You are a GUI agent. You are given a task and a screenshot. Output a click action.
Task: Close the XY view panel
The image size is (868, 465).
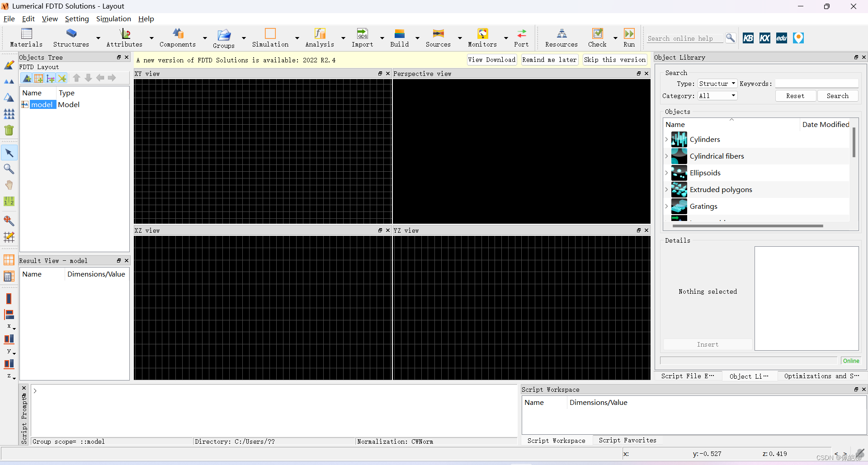pyautogui.click(x=387, y=73)
